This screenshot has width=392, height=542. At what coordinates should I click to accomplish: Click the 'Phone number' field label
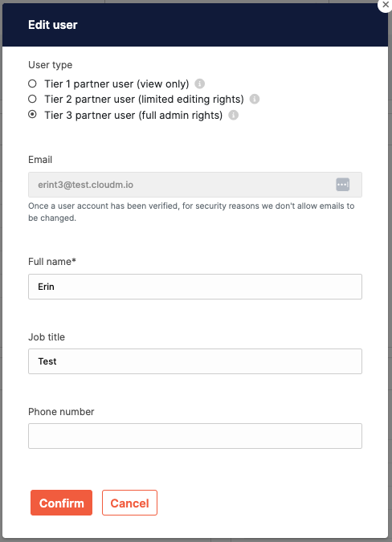click(61, 412)
